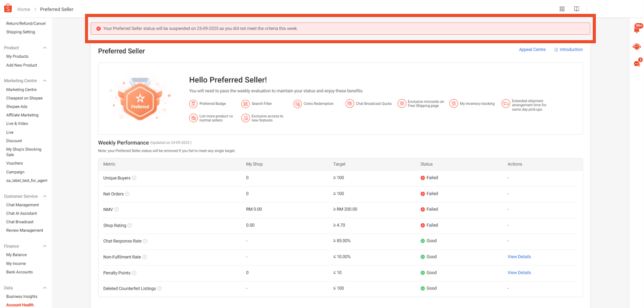The height and width of the screenshot is (308, 644).
Task: Open the support headset icon
Action: click(x=637, y=47)
